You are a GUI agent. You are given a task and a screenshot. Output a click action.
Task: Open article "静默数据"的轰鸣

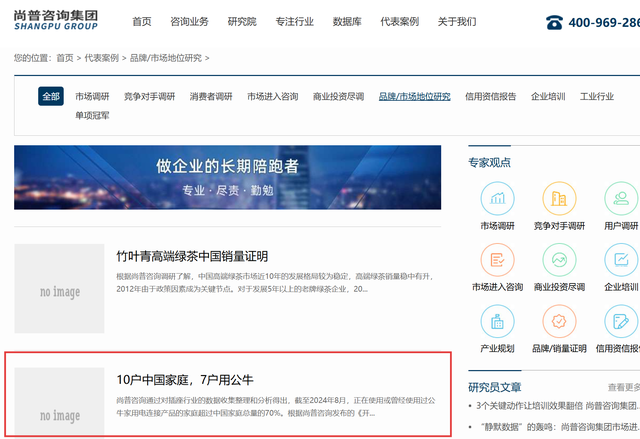[x=558, y=427]
